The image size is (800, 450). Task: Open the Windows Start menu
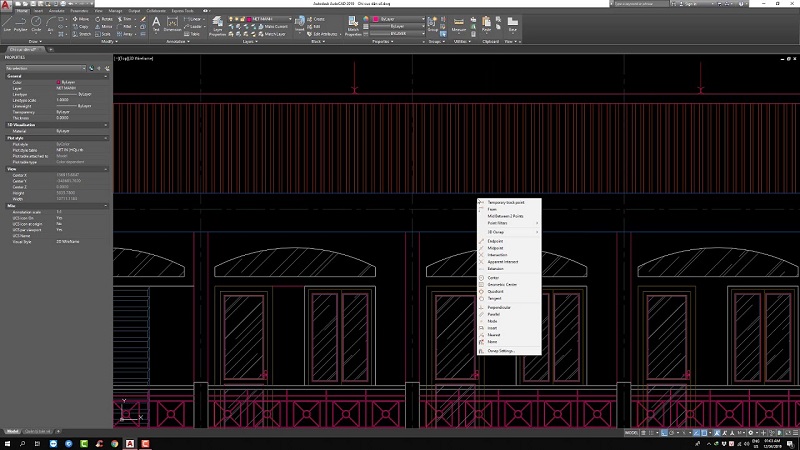click(9, 443)
